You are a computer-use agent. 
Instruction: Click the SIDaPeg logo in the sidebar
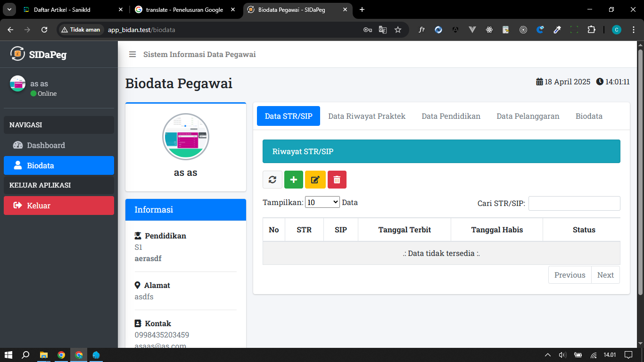click(39, 54)
